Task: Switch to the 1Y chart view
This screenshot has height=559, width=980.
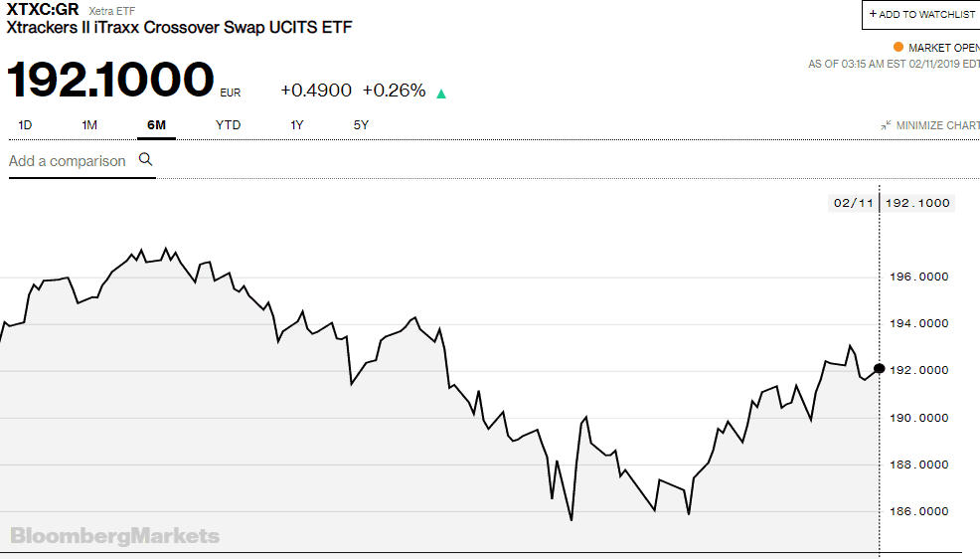Action: 297,125
